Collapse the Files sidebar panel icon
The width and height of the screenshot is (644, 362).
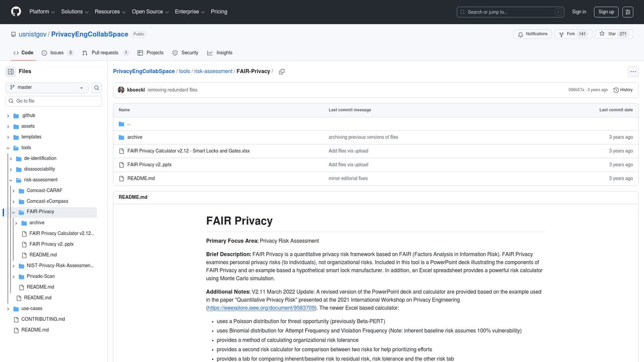(10, 71)
